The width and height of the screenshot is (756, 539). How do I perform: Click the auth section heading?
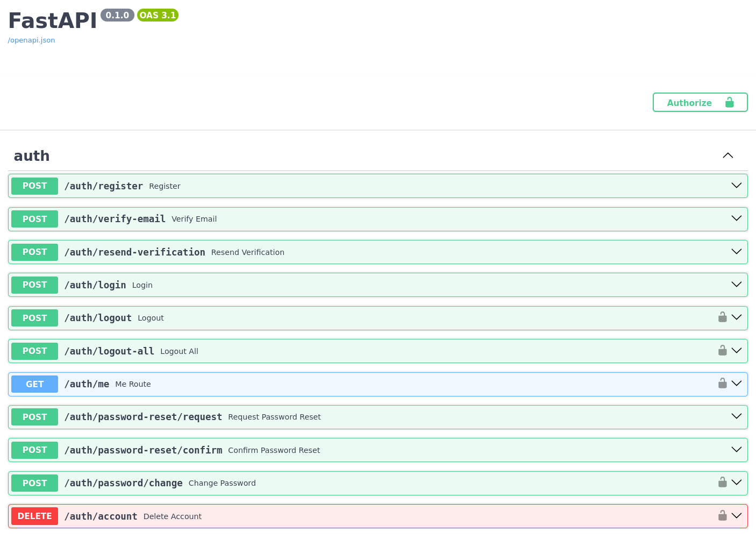pyautogui.click(x=32, y=156)
